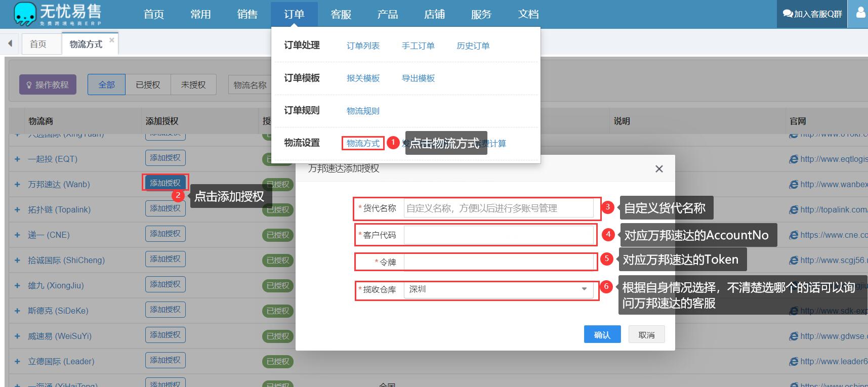Select 物流方式 under 物流设置
Viewport: 868px width, 387px height.
363,143
